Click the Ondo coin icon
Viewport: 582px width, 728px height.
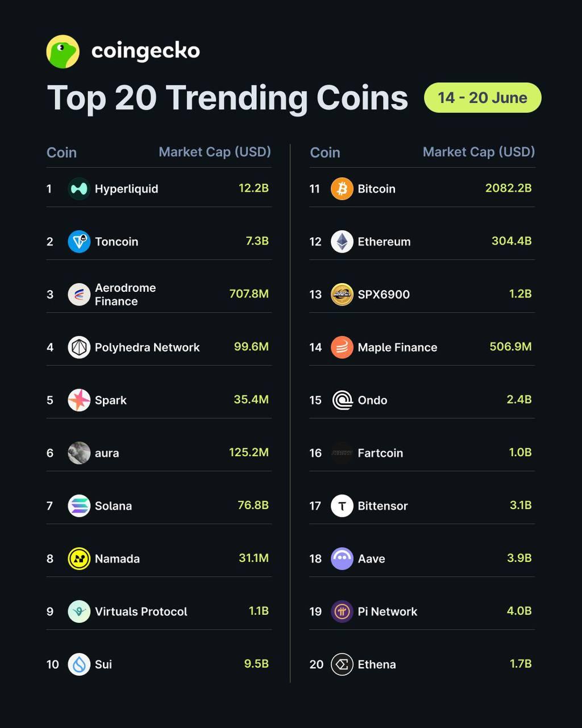coord(342,400)
